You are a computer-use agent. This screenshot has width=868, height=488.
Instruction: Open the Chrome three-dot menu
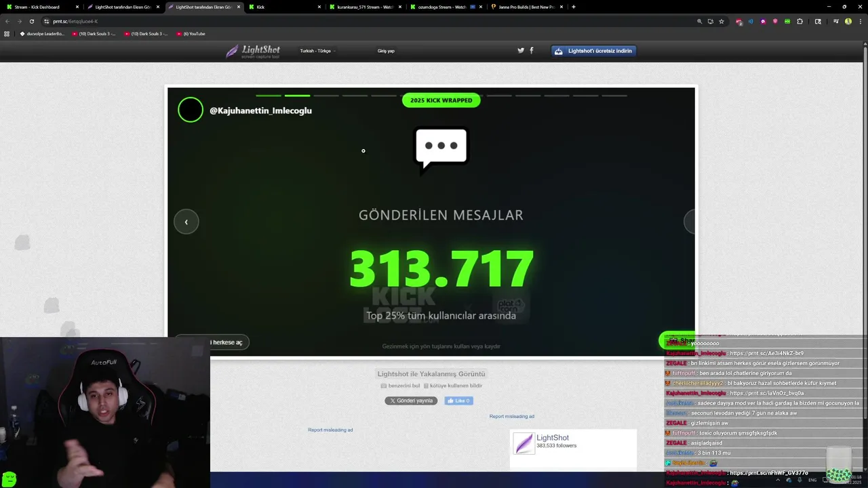(x=860, y=21)
